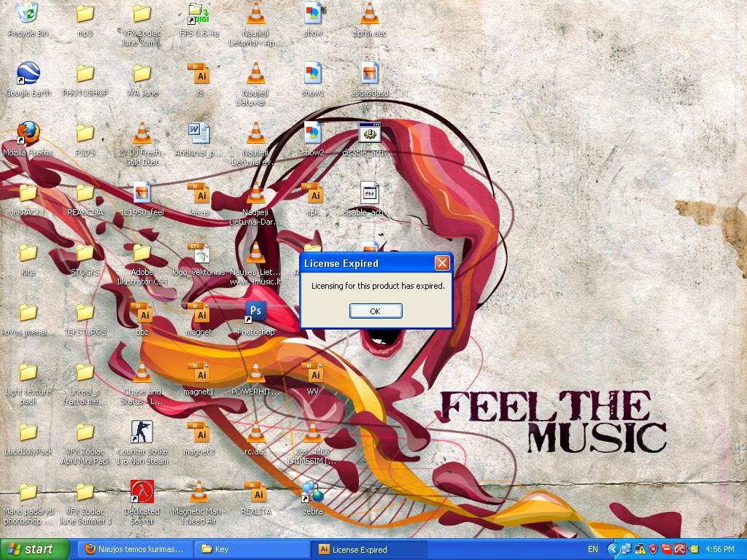Click OK in the License Expired dialog
747x560 pixels.
pyautogui.click(x=376, y=311)
